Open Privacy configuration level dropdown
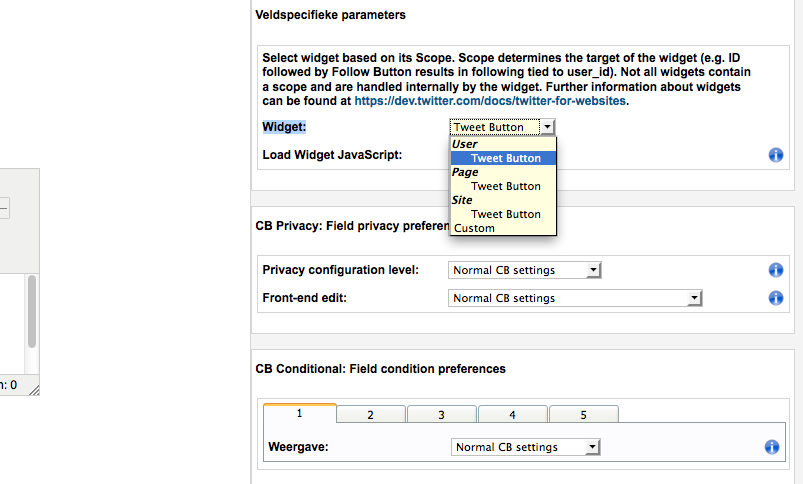 pos(524,270)
